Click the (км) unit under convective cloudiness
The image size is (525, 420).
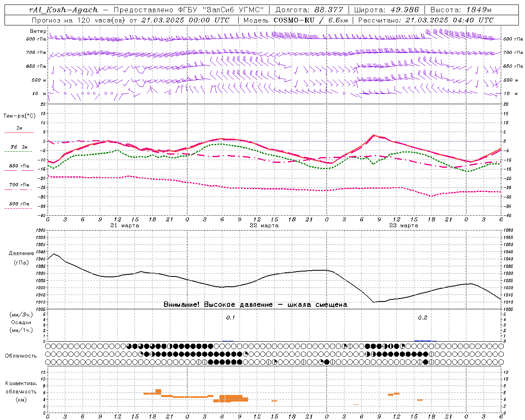point(21,399)
